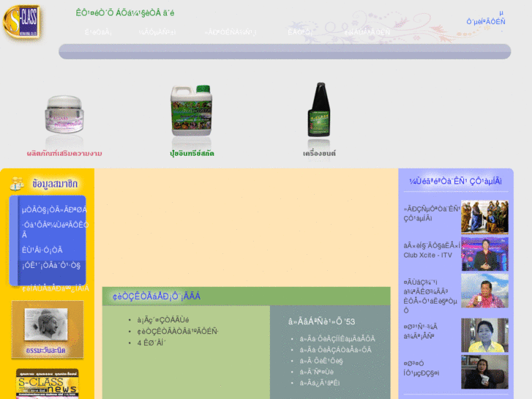Click the green news section header bar
The image size is (532, 399).
tap(247, 296)
